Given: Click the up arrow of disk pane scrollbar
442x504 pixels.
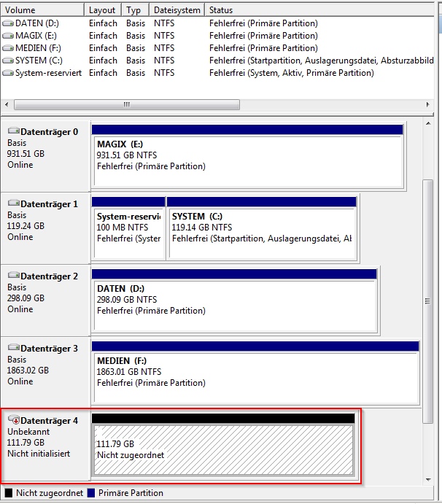Looking at the screenshot, I should click(428, 124).
